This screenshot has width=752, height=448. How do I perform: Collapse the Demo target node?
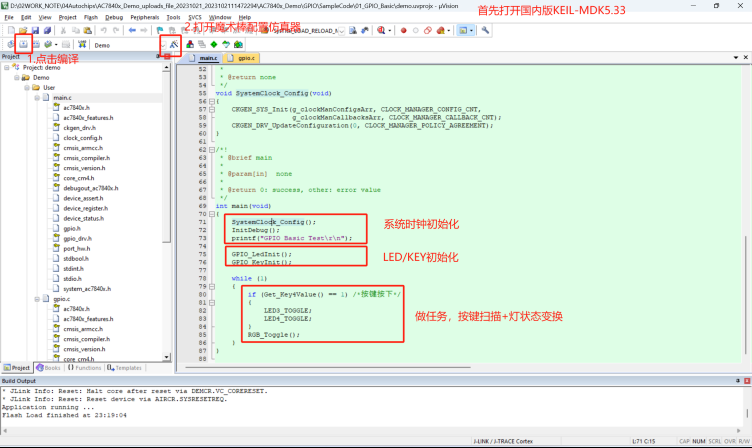[x=17, y=78]
